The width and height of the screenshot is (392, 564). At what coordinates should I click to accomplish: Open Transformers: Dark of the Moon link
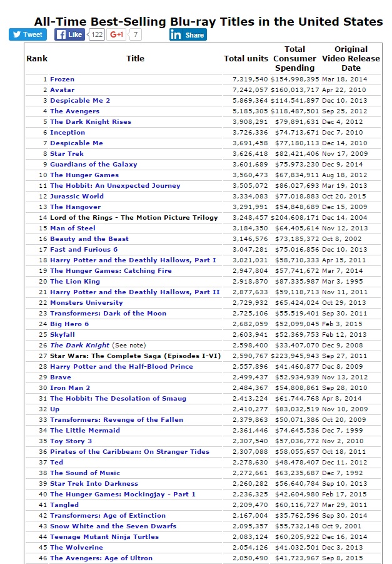click(108, 313)
